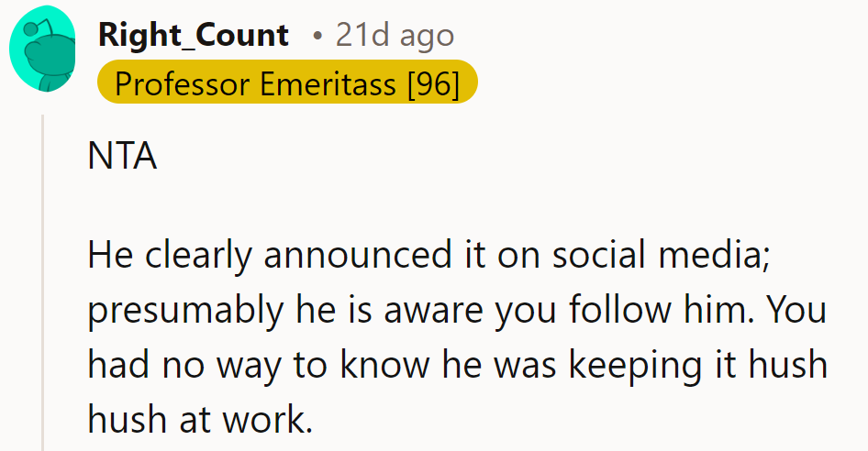Click the word 'Emeritass' in the flair

tap(328, 82)
